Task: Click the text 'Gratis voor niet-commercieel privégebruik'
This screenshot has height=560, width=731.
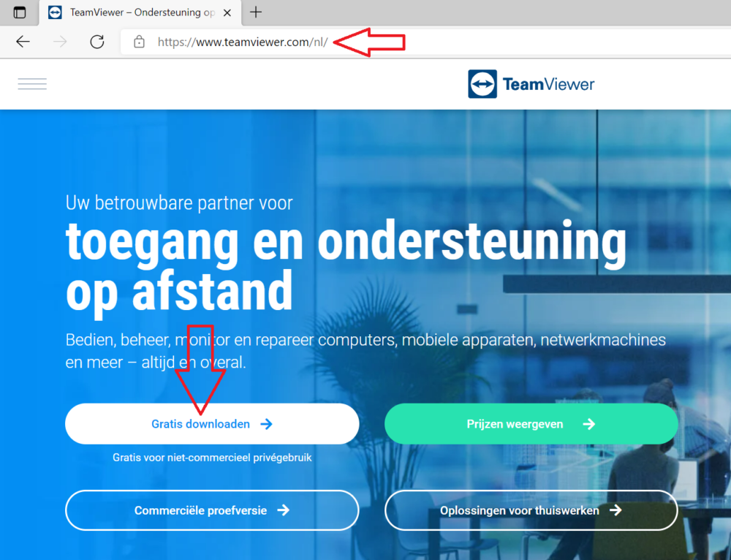Action: tap(212, 458)
